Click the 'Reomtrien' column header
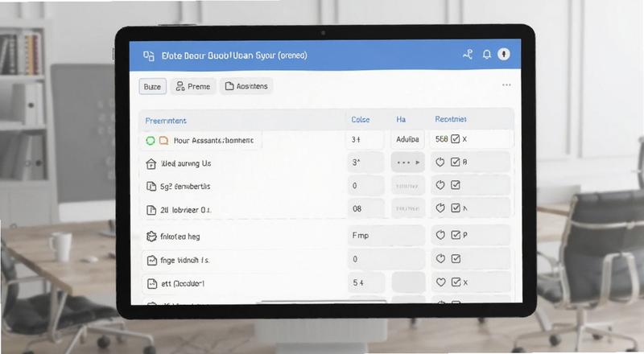This screenshot has width=644, height=354. coord(451,119)
